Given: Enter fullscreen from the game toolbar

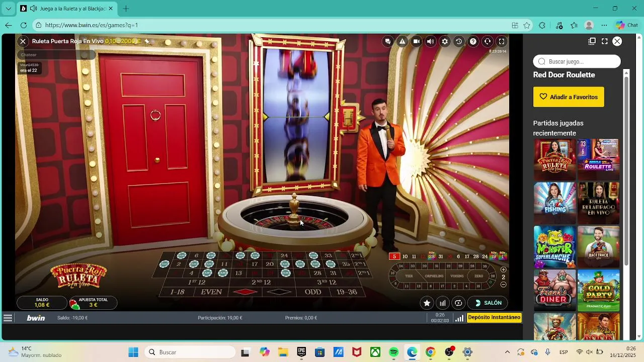Looking at the screenshot, I should (502, 42).
